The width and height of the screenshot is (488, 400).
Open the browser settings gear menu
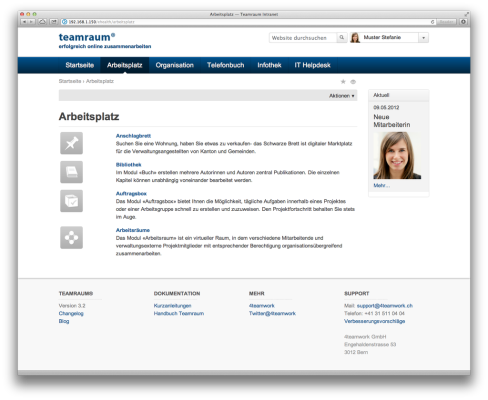463,22
